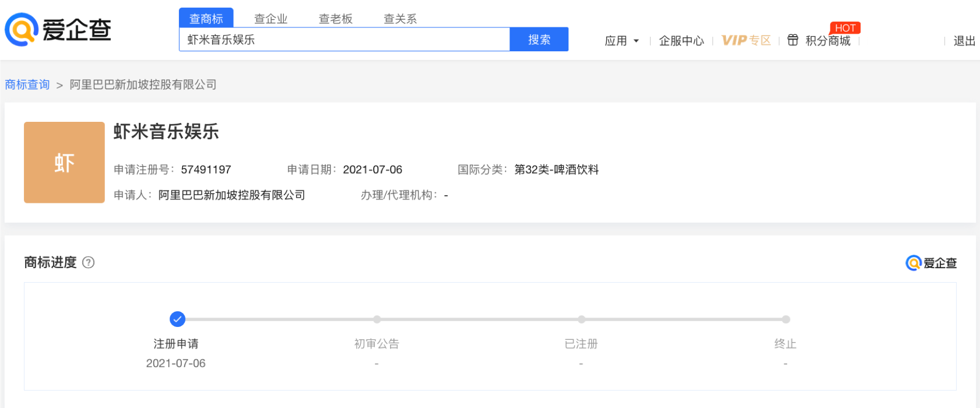Screen dimensions: 980x408
Task: Select registration number 57491197
Action: 206,170
